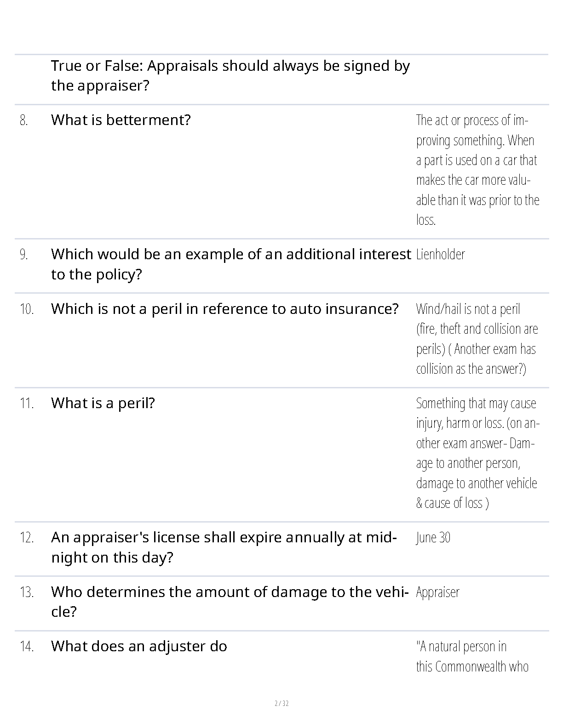Click the question number 10

click(x=27, y=309)
